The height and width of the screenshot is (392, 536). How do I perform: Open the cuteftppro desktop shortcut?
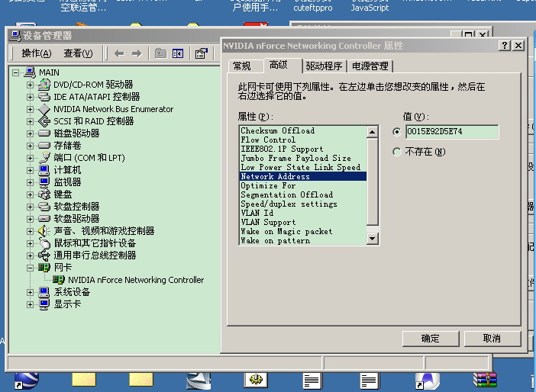click(313, 8)
